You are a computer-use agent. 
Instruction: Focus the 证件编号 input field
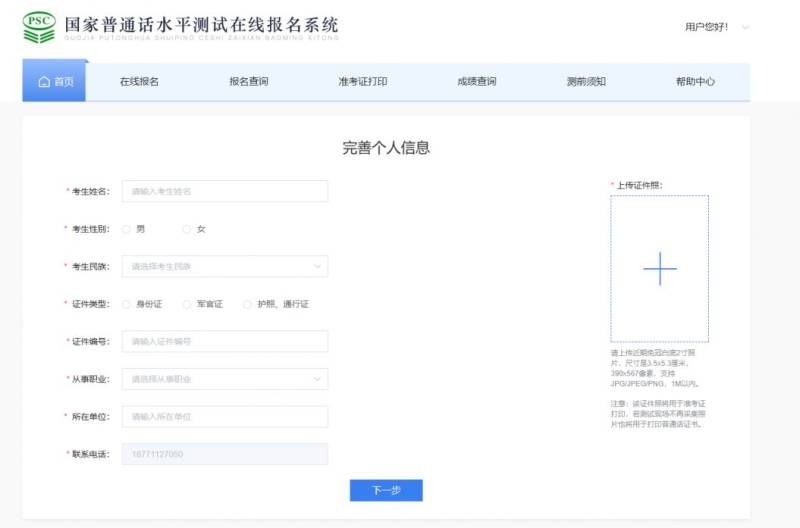click(224, 342)
